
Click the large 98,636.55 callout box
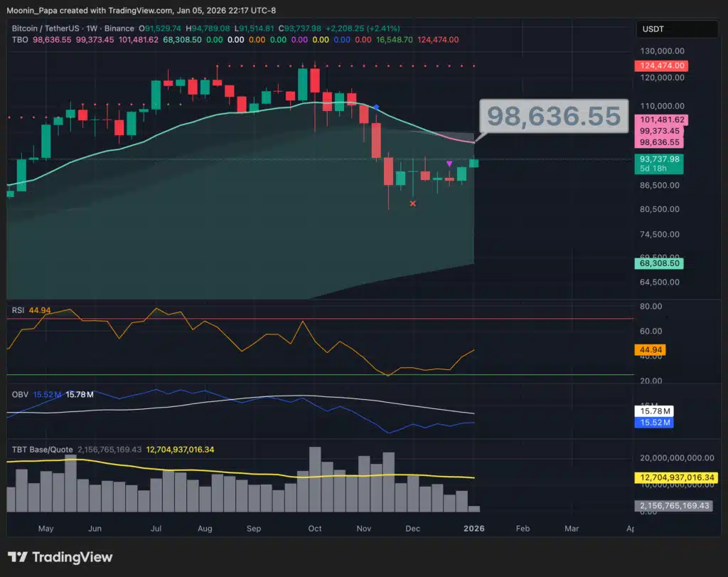554,116
